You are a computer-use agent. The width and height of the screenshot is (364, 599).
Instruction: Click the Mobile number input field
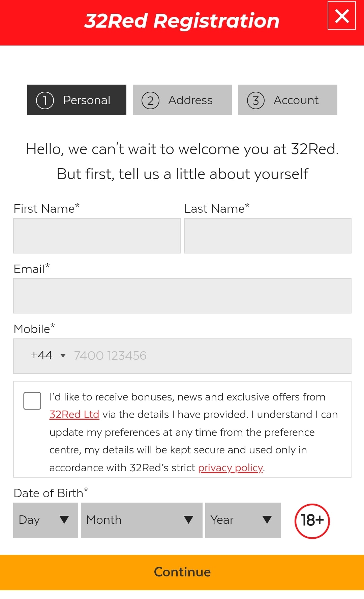209,355
